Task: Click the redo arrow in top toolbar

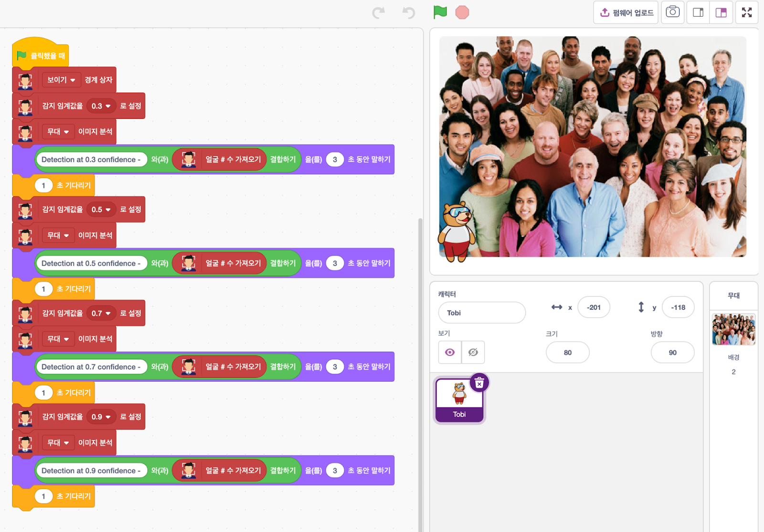Action: [379, 13]
